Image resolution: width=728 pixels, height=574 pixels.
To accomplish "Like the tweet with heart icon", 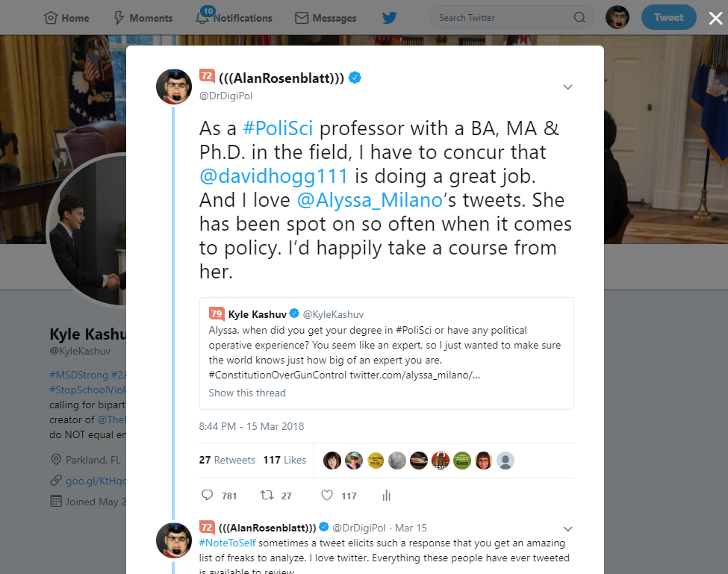I will pos(327,495).
